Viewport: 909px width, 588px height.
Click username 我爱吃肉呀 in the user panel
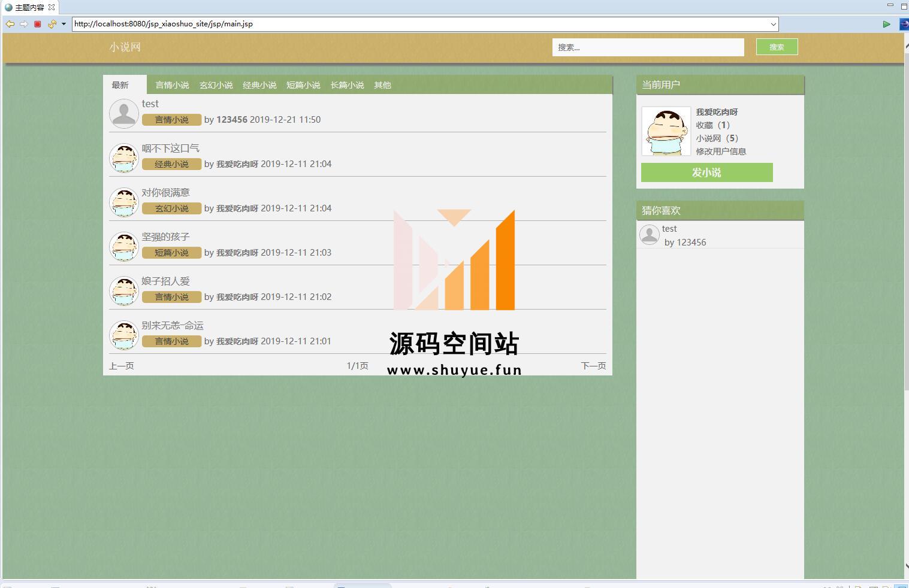[717, 112]
